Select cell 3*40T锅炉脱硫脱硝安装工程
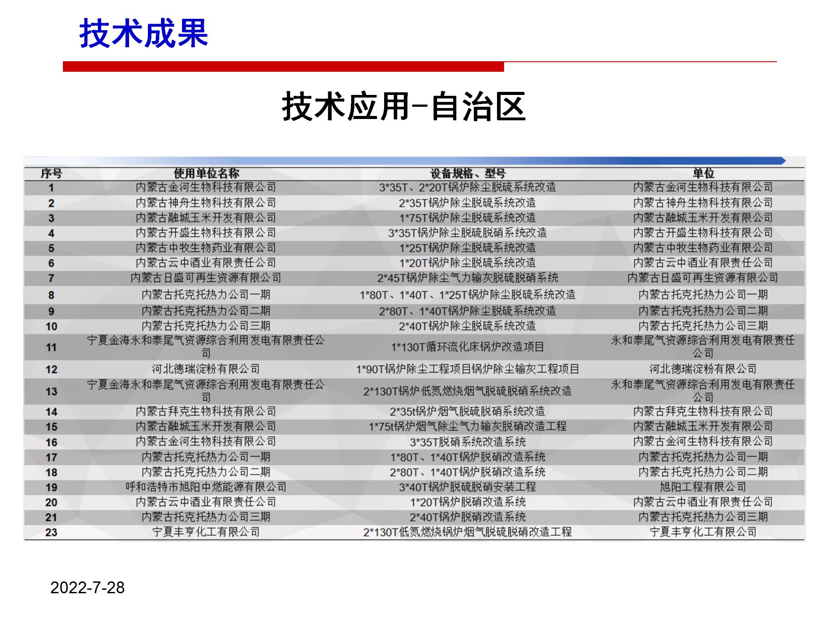 coord(468,487)
